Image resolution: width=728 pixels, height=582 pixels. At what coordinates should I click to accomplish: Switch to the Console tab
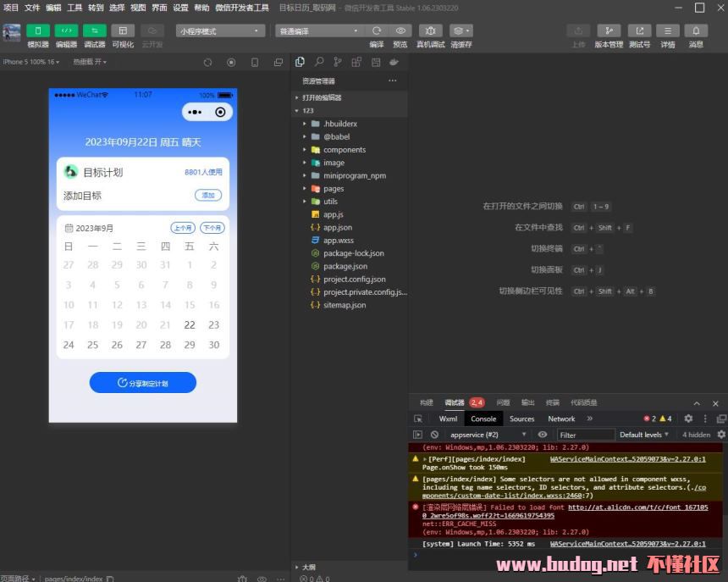483,419
